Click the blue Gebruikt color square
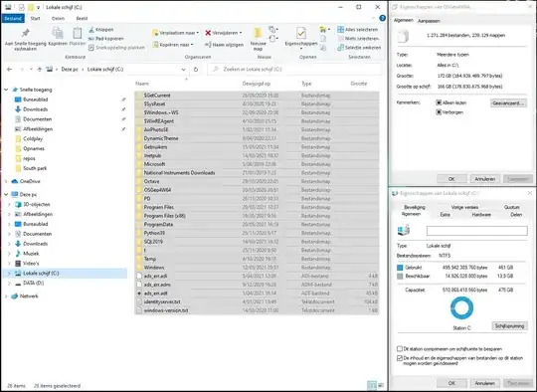This screenshot has width=537, height=392. tap(400, 268)
